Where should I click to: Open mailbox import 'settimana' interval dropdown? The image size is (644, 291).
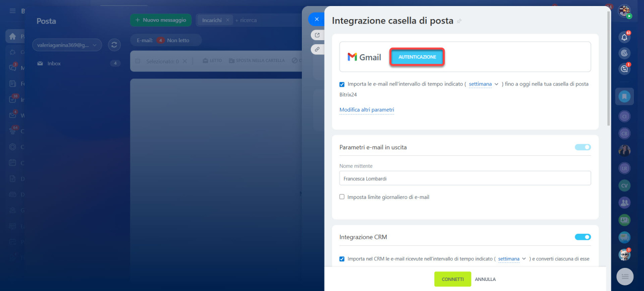click(x=483, y=84)
